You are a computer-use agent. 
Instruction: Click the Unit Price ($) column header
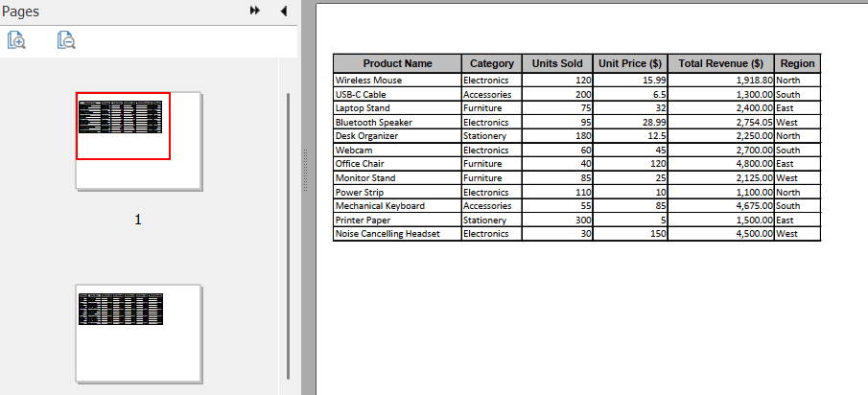tap(630, 63)
